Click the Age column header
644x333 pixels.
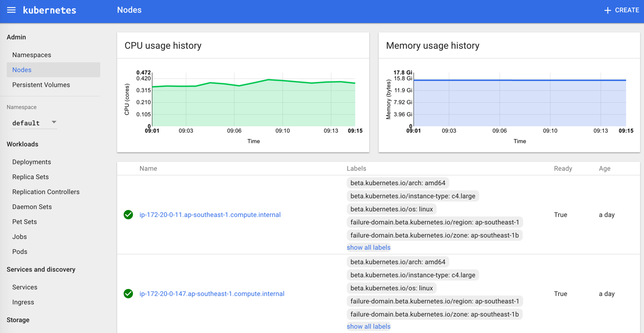605,168
